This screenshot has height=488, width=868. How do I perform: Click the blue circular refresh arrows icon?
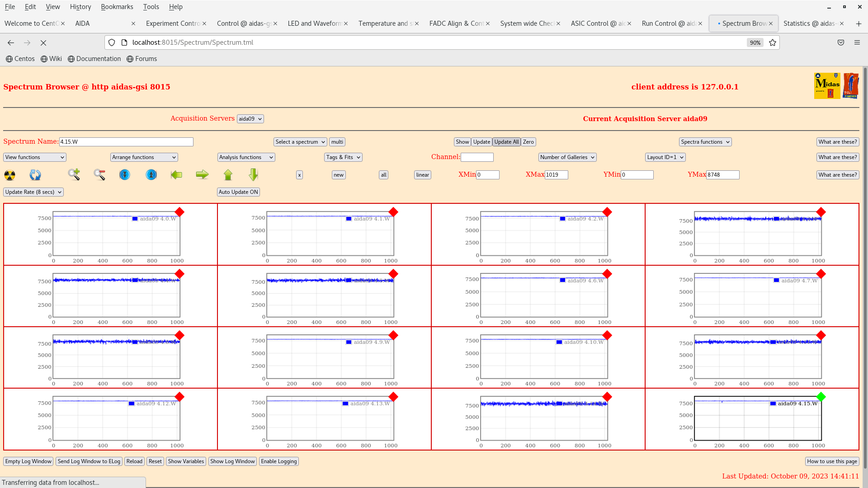(35, 175)
